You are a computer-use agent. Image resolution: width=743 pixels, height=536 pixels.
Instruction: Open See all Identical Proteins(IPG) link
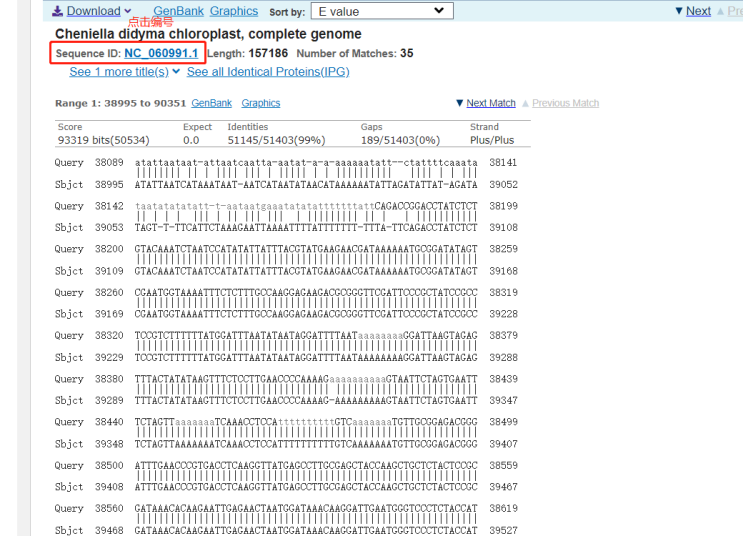[268, 72]
